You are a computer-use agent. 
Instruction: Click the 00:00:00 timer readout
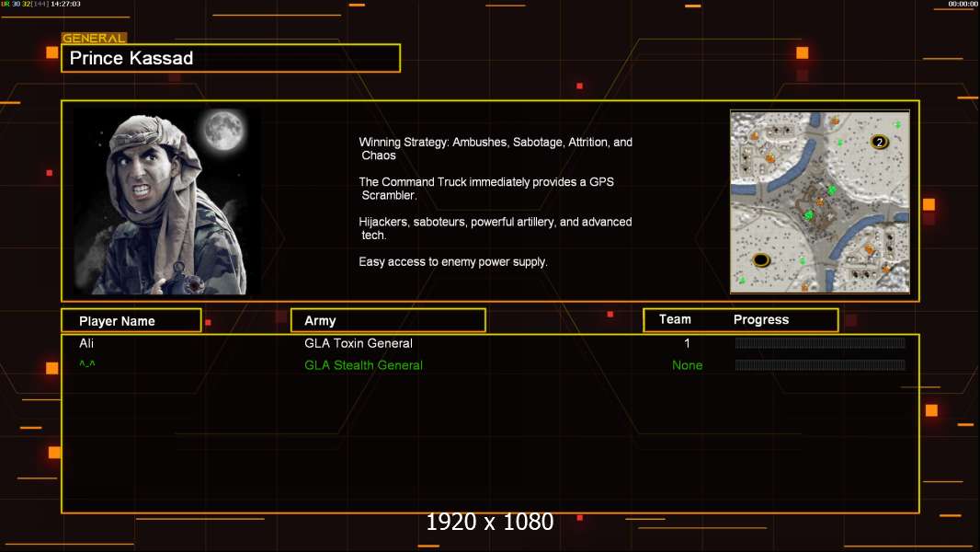(x=963, y=4)
